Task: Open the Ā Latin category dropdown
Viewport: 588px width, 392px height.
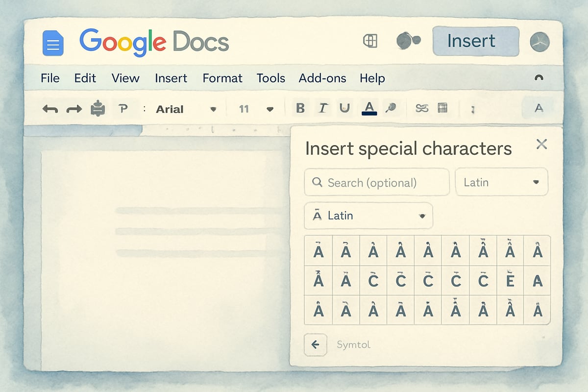Action: coord(368,216)
